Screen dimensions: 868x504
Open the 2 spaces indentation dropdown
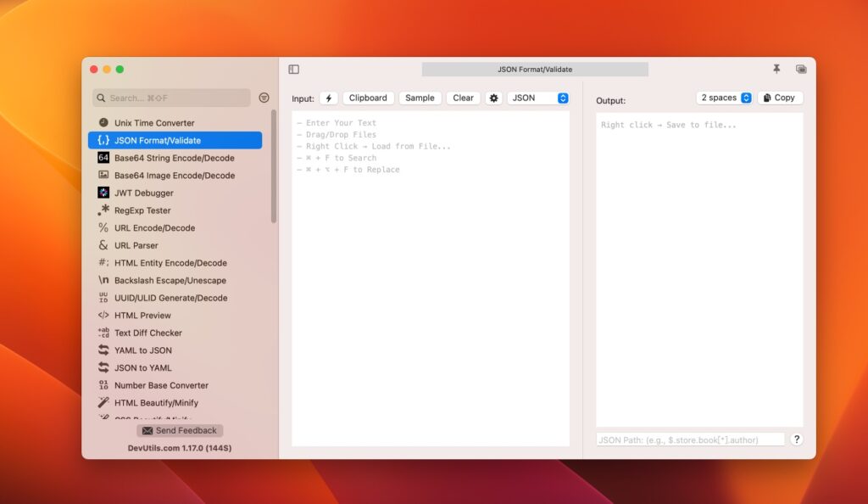(x=723, y=98)
